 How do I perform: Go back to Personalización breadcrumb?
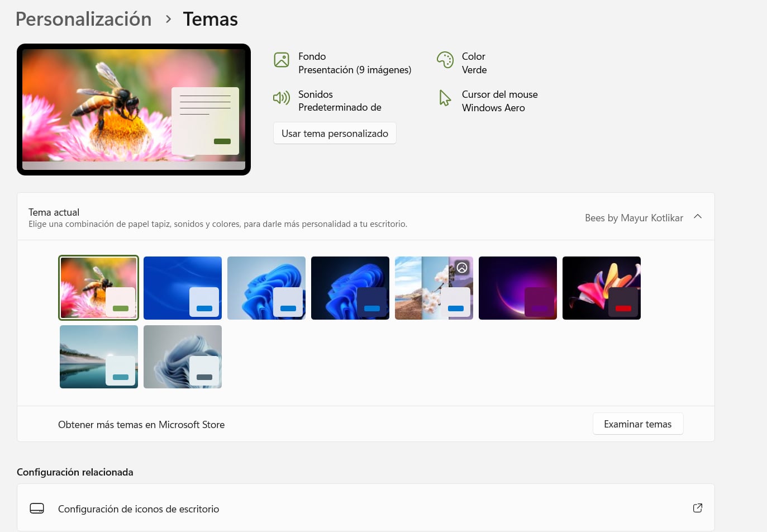[x=84, y=20]
